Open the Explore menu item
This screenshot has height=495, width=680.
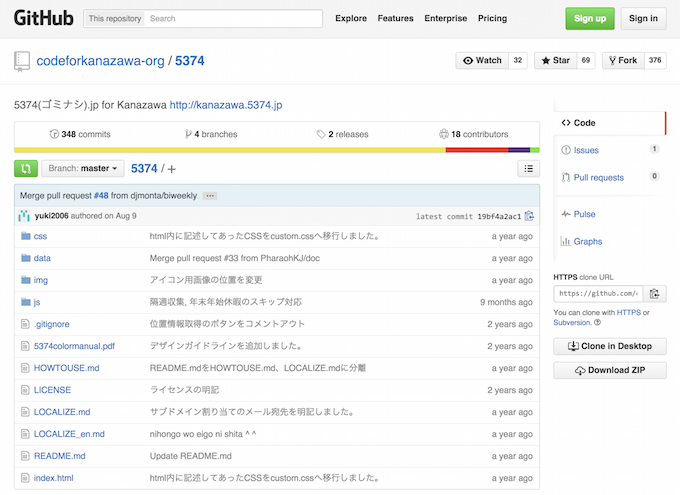tap(351, 18)
